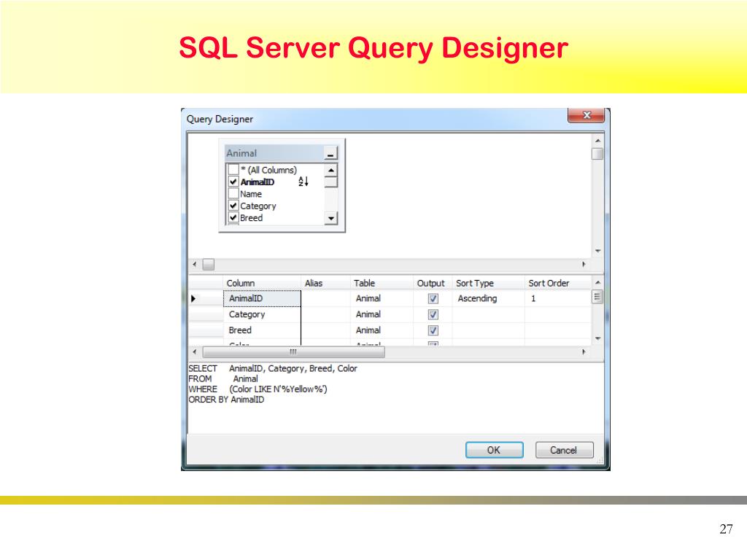Minimize the Animal table box
747x560 pixels.
tap(330, 153)
